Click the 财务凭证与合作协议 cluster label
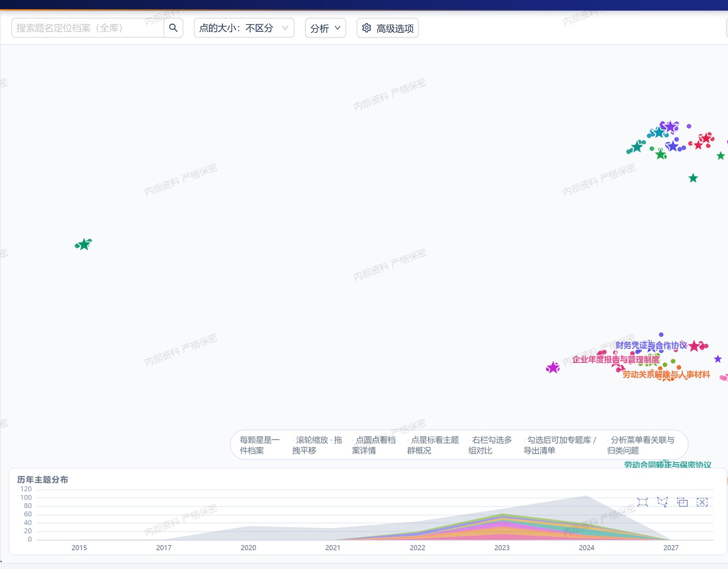 coord(651,346)
